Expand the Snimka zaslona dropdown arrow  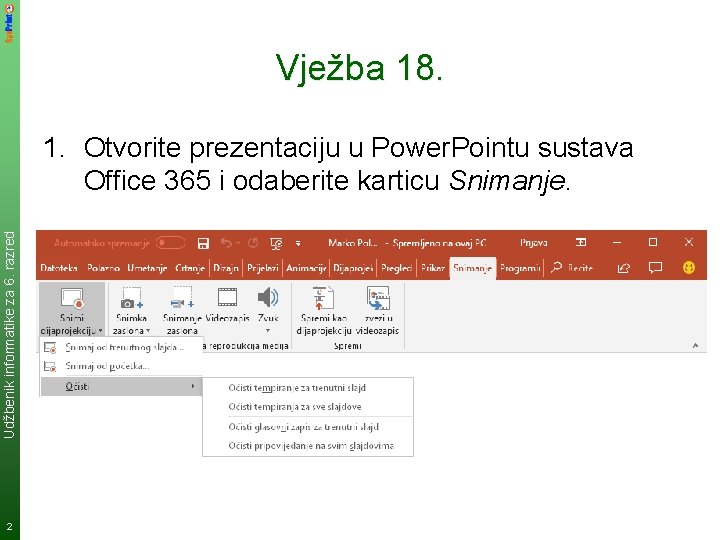pyautogui.click(x=148, y=330)
